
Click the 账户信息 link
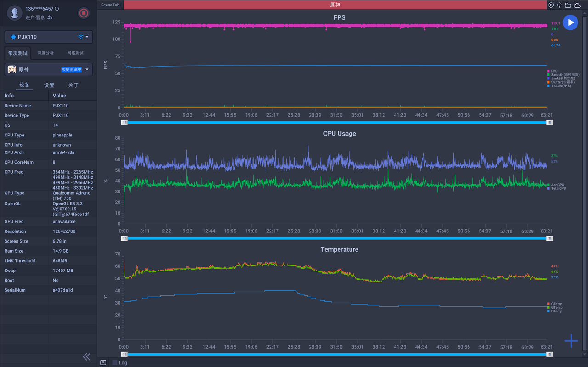click(35, 17)
